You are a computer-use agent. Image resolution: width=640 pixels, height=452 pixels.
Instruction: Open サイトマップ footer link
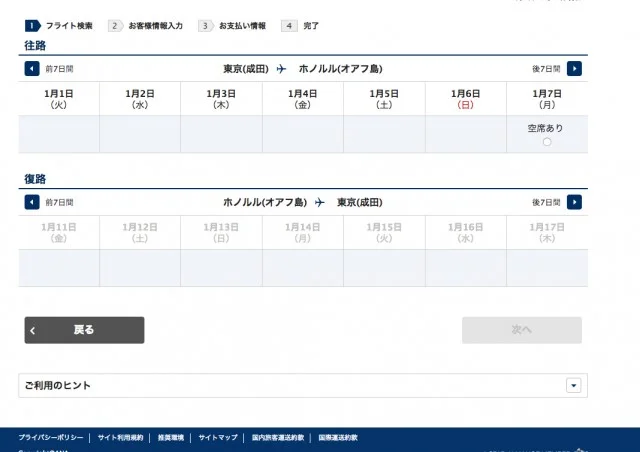click(218, 438)
